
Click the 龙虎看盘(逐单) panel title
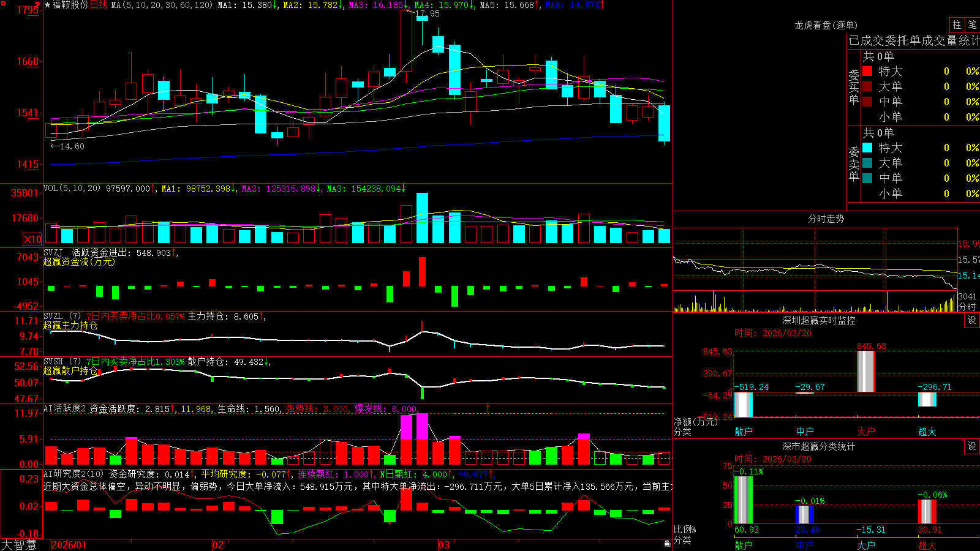pyautogui.click(x=826, y=25)
